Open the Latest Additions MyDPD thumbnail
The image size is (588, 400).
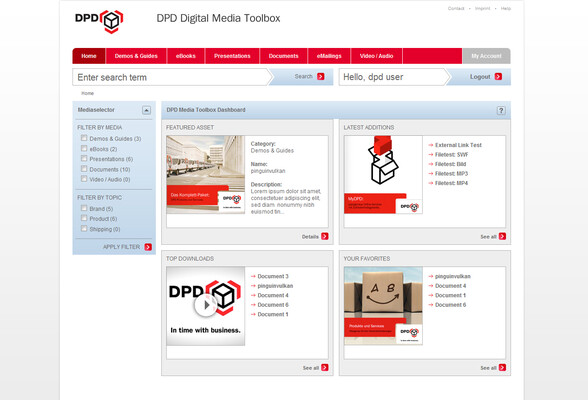tap(383, 175)
